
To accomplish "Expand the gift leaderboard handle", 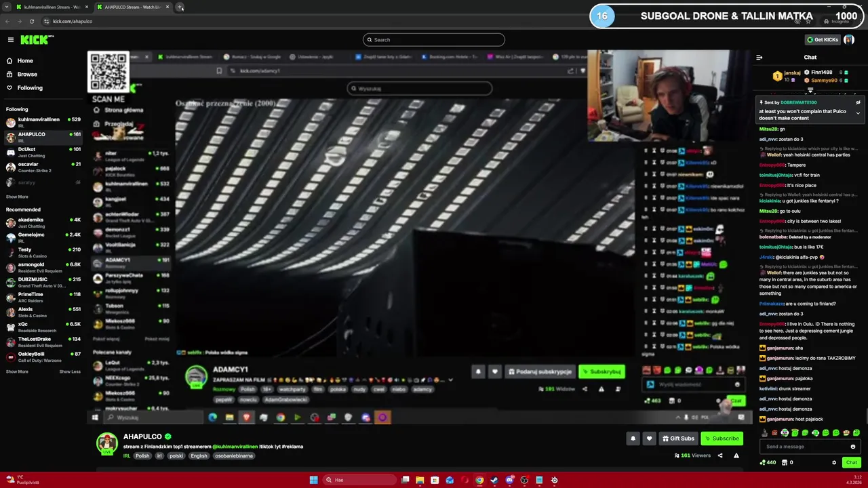I will pyautogui.click(x=810, y=89).
